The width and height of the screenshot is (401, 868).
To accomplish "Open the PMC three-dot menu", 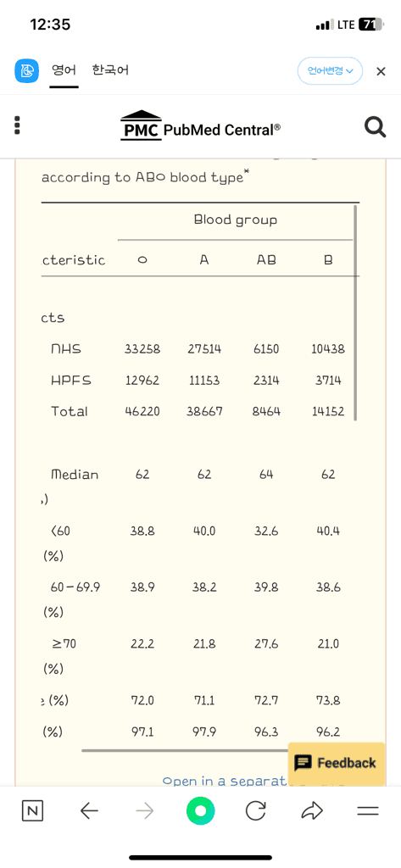I will [x=17, y=125].
